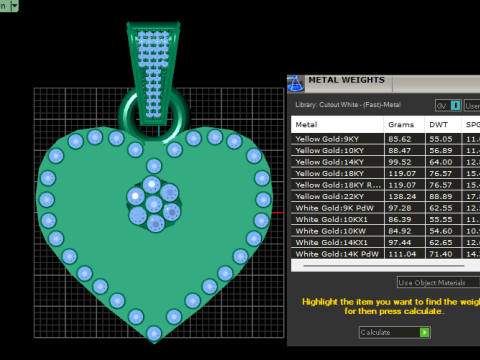The height and width of the screenshot is (360, 480).
Task: Click the 85.62 grams cell
Action: (404, 139)
